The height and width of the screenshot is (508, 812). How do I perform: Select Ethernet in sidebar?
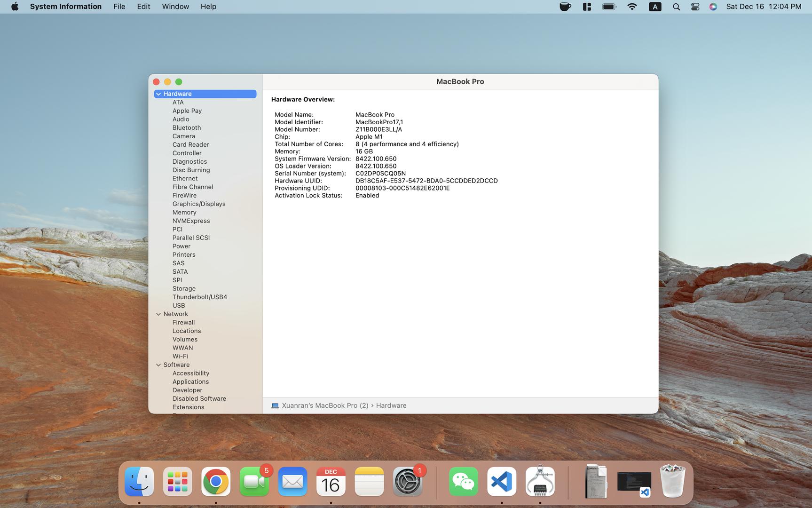[185, 179]
